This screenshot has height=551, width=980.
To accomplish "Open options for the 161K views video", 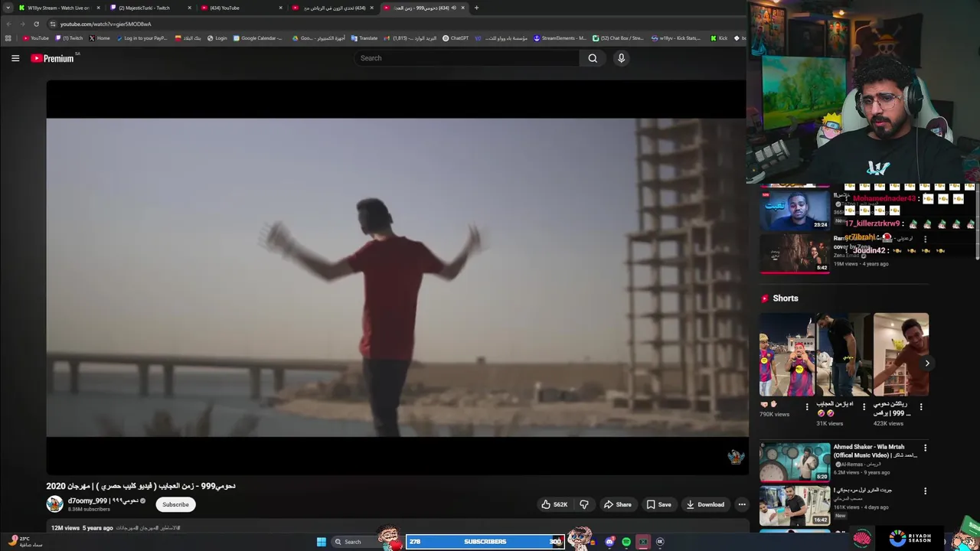I will tap(925, 491).
